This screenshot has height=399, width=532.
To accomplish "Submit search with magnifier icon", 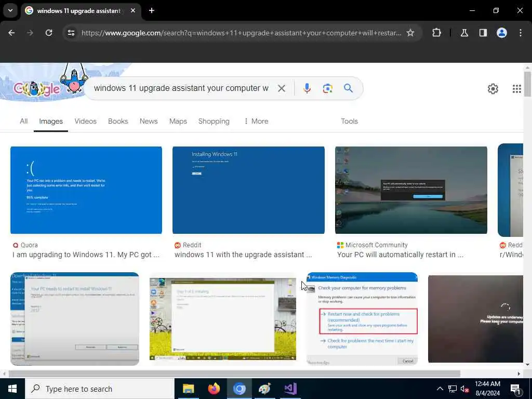I will pos(348,88).
